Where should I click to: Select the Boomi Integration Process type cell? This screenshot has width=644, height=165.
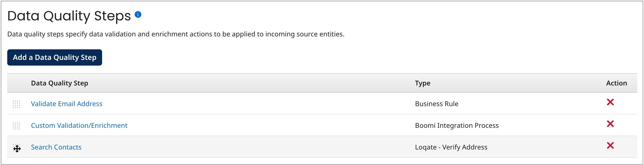pyautogui.click(x=457, y=125)
